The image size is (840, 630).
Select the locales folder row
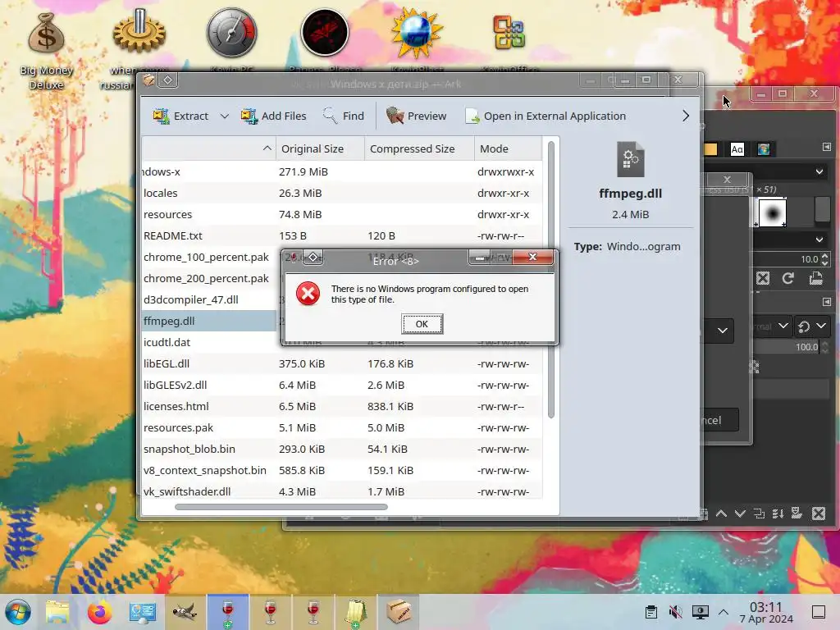[x=342, y=193]
